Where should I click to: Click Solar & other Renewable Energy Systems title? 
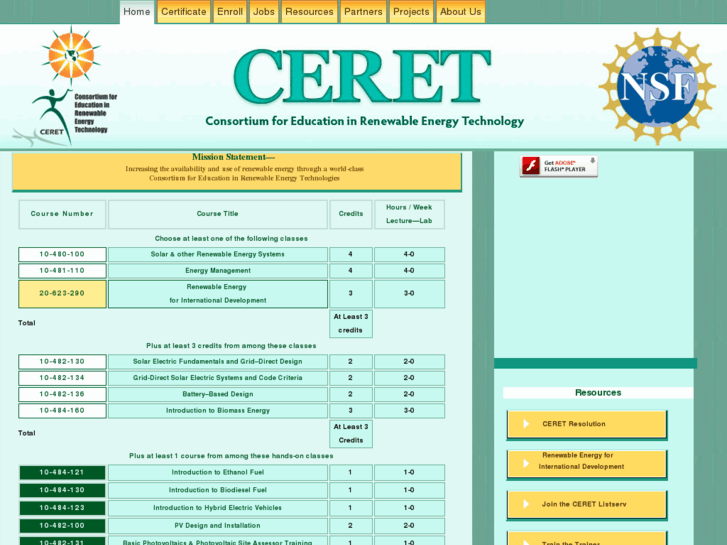pos(217,254)
